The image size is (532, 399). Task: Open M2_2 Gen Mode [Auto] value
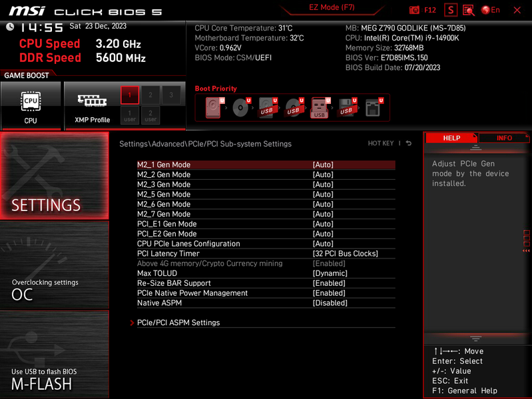pyautogui.click(x=323, y=175)
